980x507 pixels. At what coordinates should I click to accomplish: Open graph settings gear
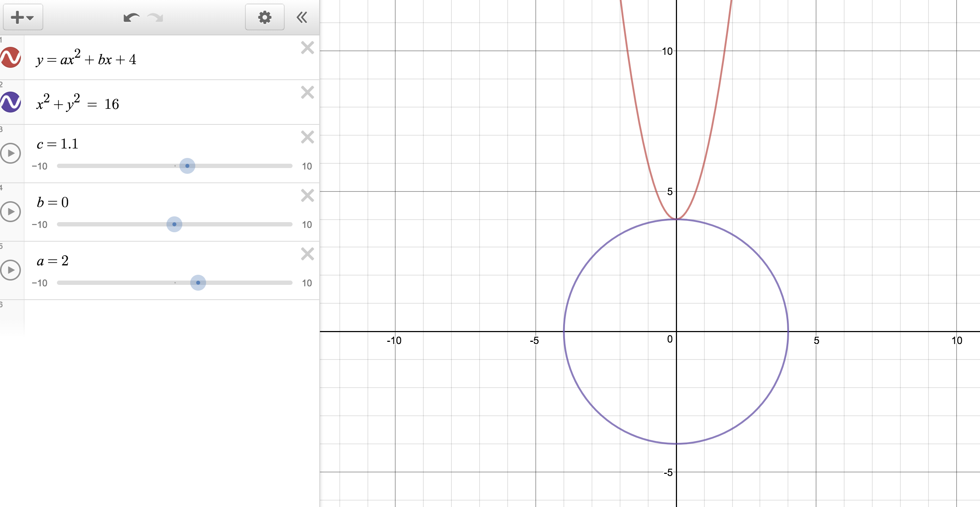pyautogui.click(x=264, y=18)
